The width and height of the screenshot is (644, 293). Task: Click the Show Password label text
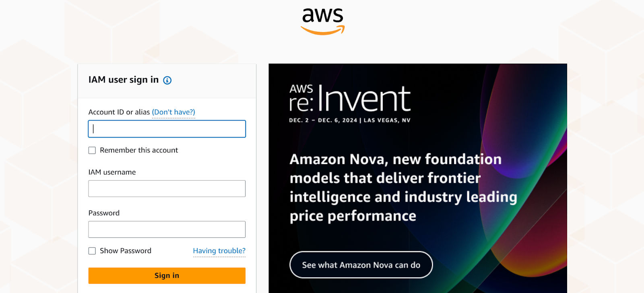click(x=126, y=251)
